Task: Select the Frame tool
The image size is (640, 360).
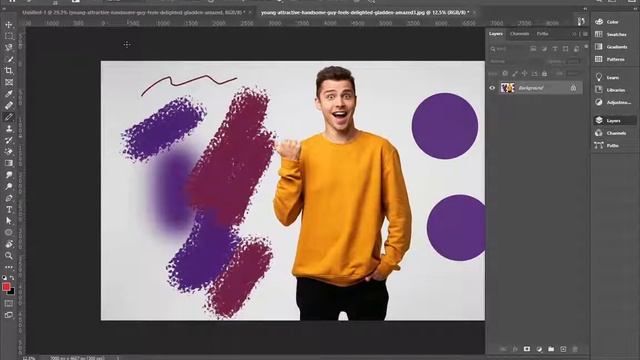Action: [x=9, y=82]
